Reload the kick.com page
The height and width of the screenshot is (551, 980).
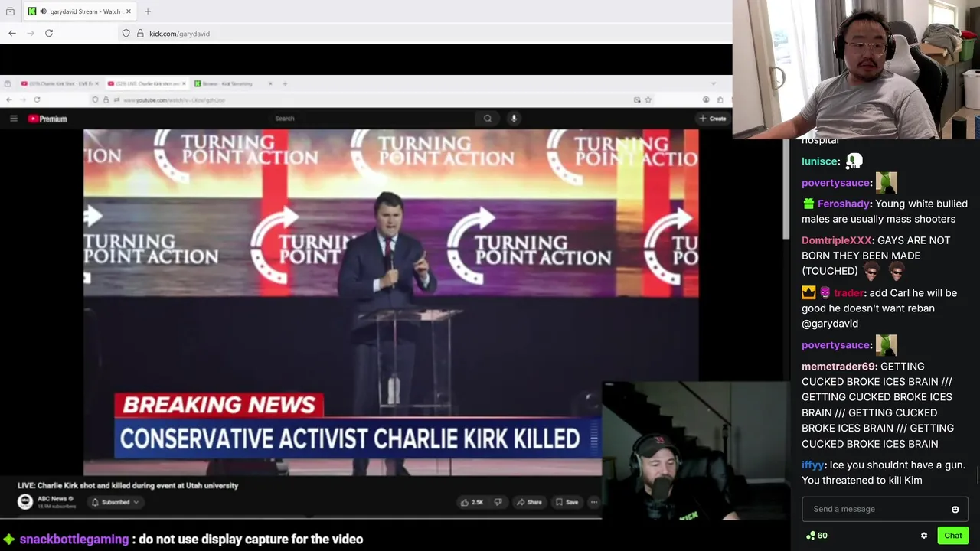[x=49, y=34]
